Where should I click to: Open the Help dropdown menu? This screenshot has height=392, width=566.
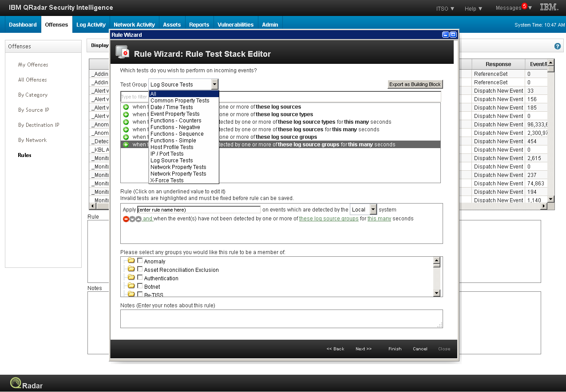[473, 8]
